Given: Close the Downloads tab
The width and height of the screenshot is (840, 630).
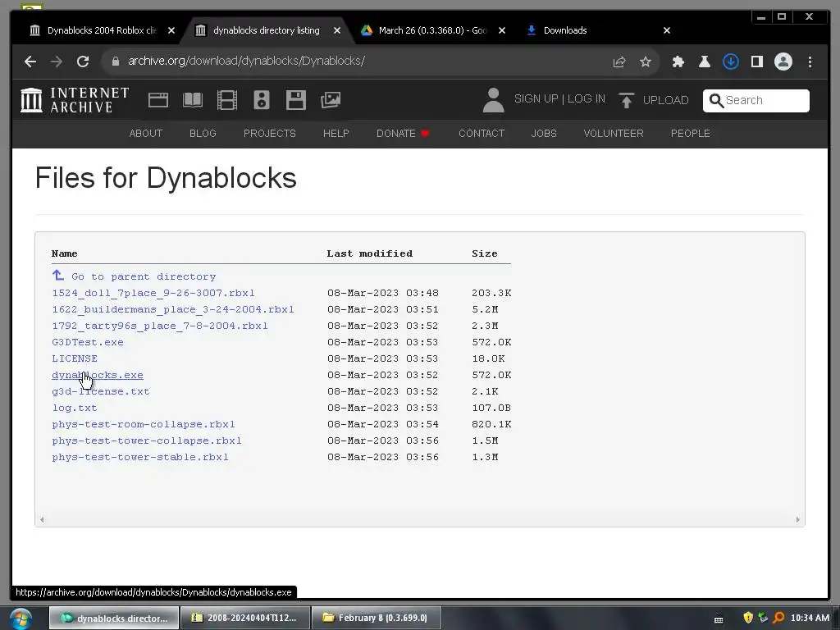Looking at the screenshot, I should 667,30.
